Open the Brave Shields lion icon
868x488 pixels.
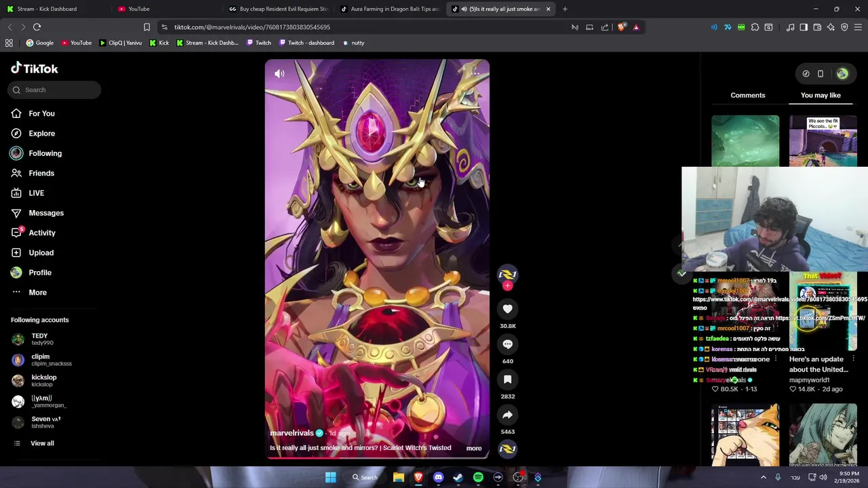point(621,27)
